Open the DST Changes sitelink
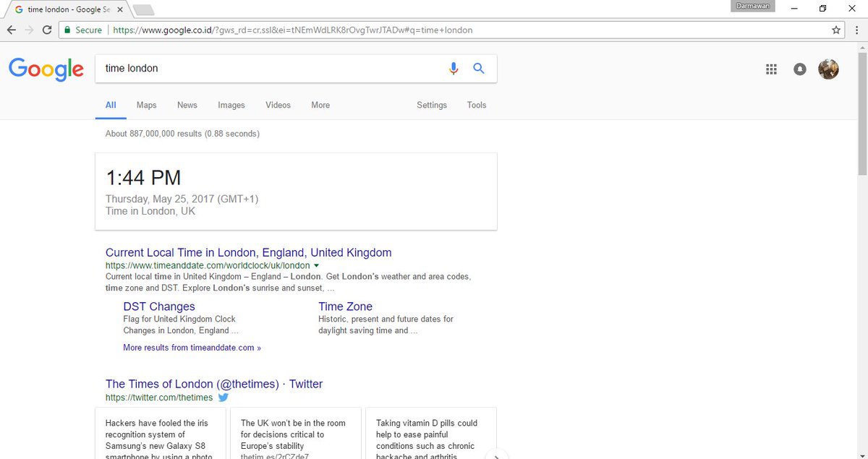The width and height of the screenshot is (868, 459). (x=159, y=306)
